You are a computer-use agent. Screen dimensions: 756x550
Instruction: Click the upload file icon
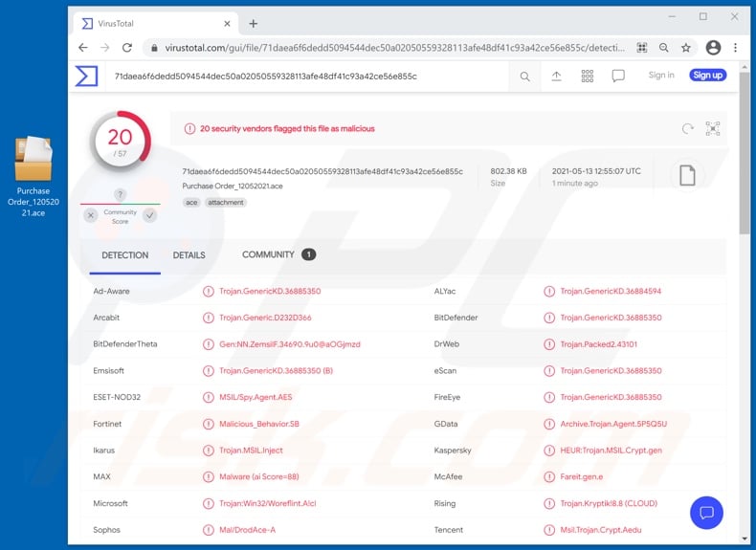pyautogui.click(x=556, y=76)
